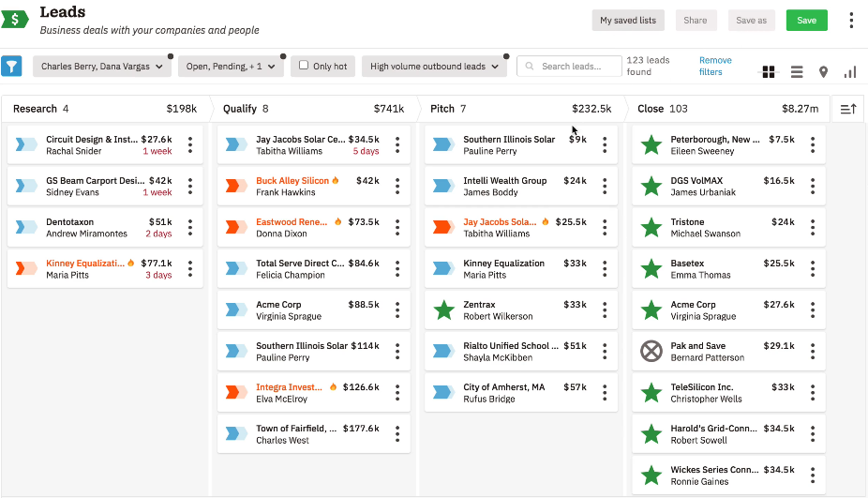The width and height of the screenshot is (868, 498).
Task: Click the green star on Tristone card
Action: click(x=651, y=228)
